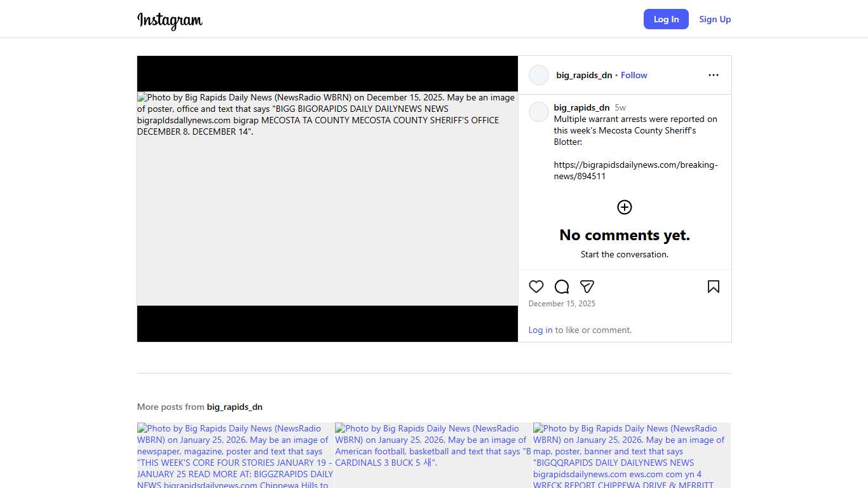Open the Core Four Stories post thumbnail
This screenshot has height=488, width=868.
click(235, 455)
